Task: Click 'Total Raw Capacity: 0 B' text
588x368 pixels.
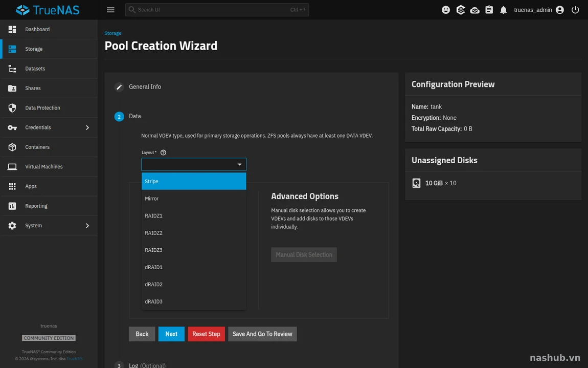Action: click(x=442, y=129)
